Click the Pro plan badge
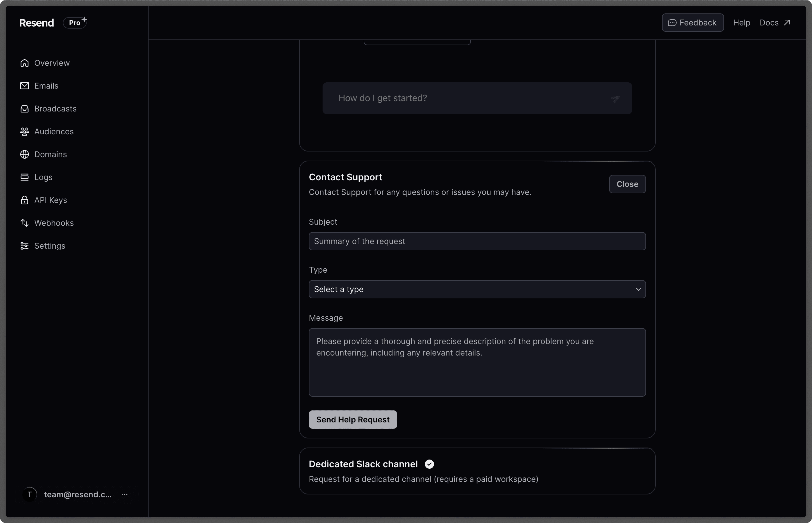The image size is (812, 523). pos(75,23)
